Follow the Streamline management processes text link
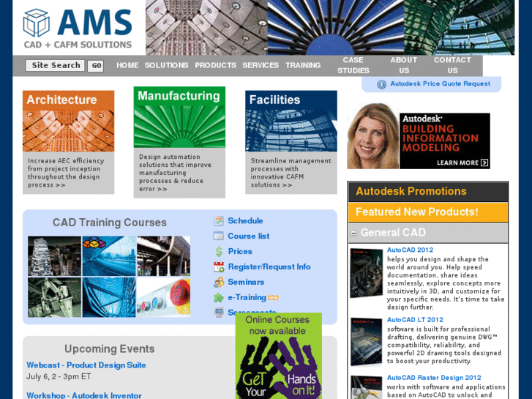532x399 pixels. tap(291, 173)
